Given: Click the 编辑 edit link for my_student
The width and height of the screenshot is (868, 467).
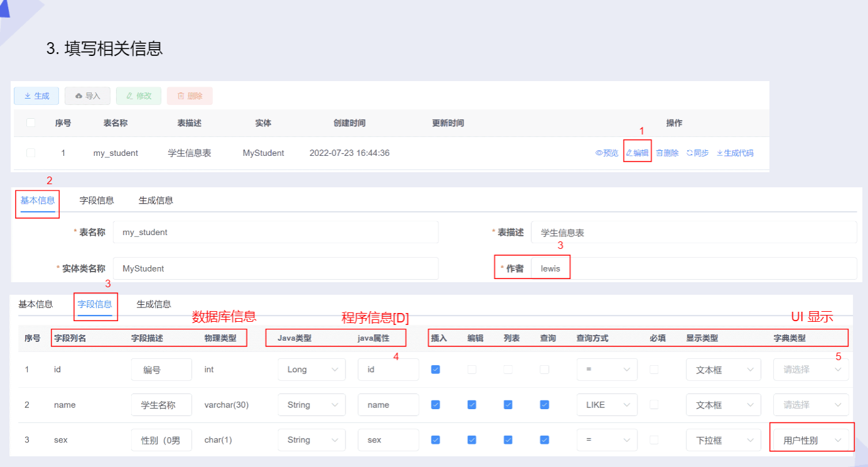Looking at the screenshot, I should (x=637, y=153).
